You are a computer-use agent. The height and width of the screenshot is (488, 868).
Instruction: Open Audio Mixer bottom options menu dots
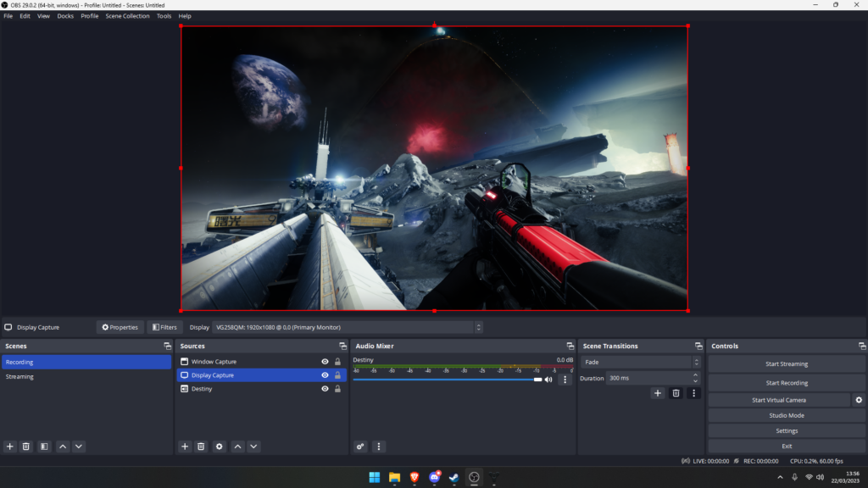(x=379, y=446)
